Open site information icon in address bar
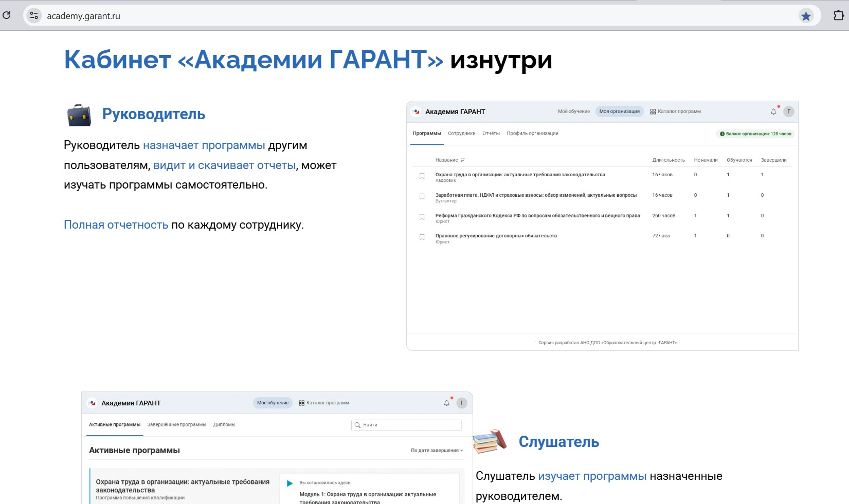The height and width of the screenshot is (504, 849). pos(34,15)
